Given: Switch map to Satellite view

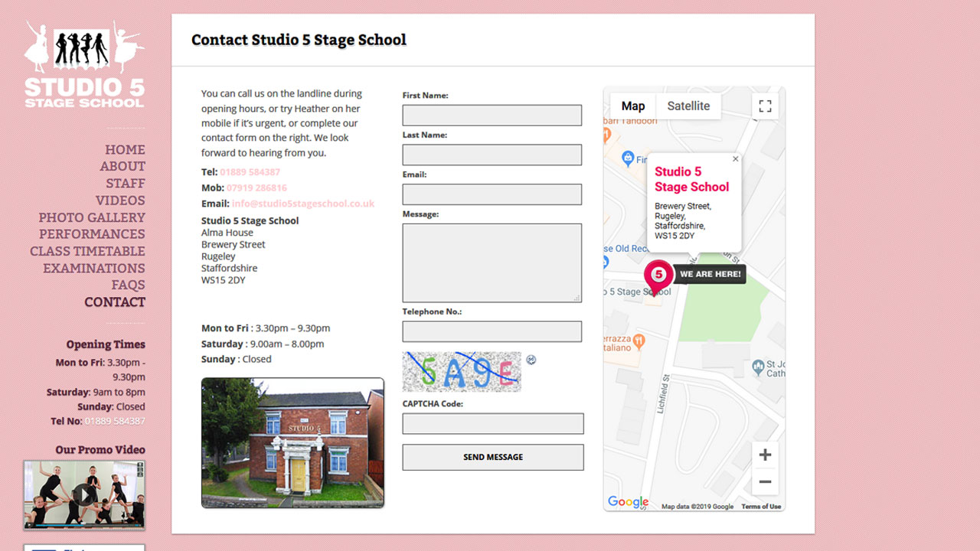Looking at the screenshot, I should [688, 106].
